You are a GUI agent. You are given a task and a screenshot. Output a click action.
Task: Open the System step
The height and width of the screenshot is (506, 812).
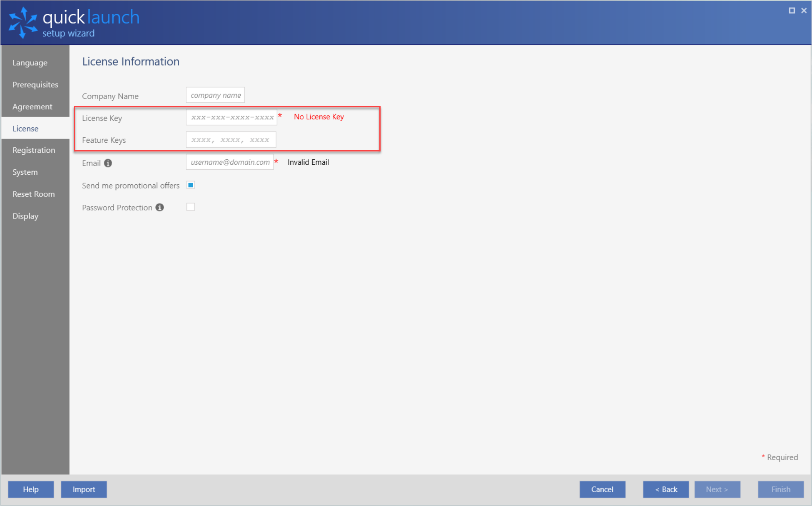25,172
